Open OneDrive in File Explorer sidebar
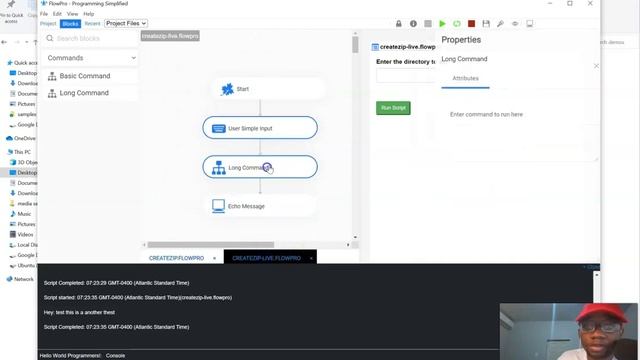This screenshot has width=640, height=360. point(21,138)
